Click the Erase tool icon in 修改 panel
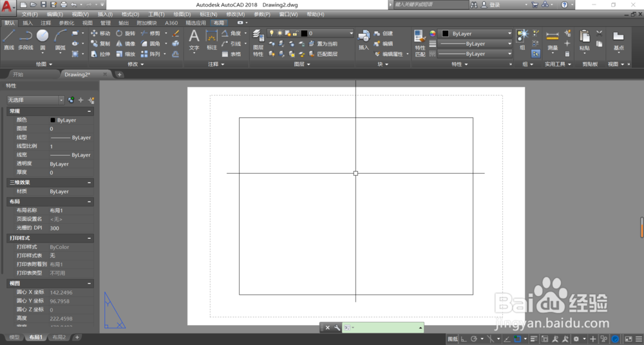Viewport: 644px width, 345px height. pos(175,33)
